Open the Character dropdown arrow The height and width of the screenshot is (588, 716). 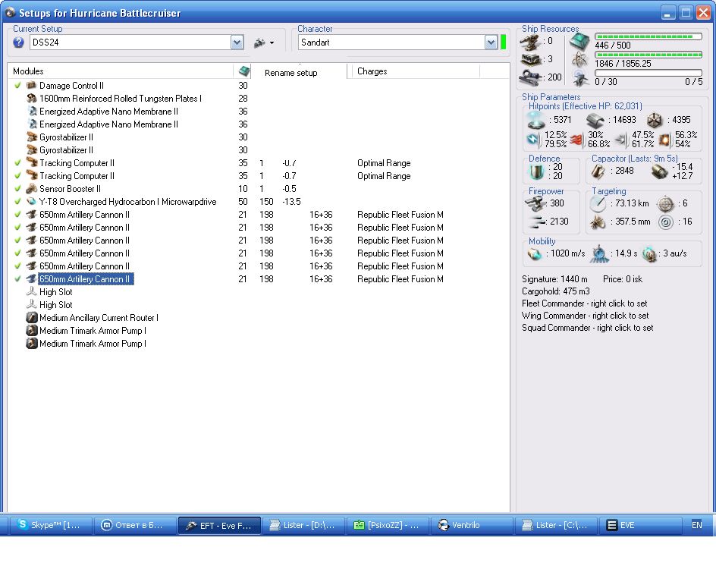[491, 42]
